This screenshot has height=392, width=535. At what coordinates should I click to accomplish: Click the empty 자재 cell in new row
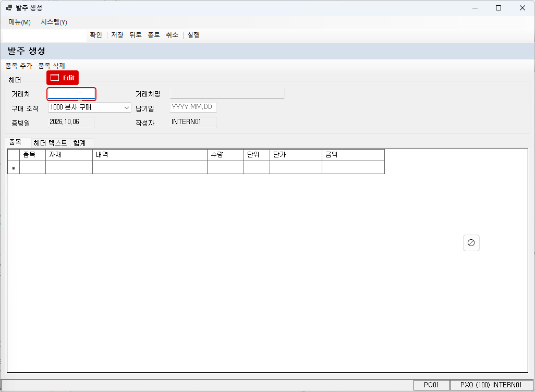point(69,167)
